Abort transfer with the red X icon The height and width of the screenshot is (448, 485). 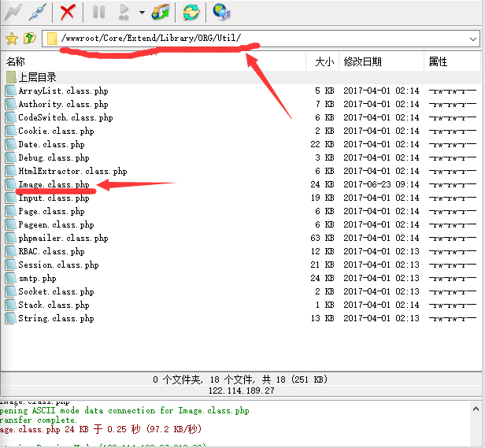(x=68, y=12)
